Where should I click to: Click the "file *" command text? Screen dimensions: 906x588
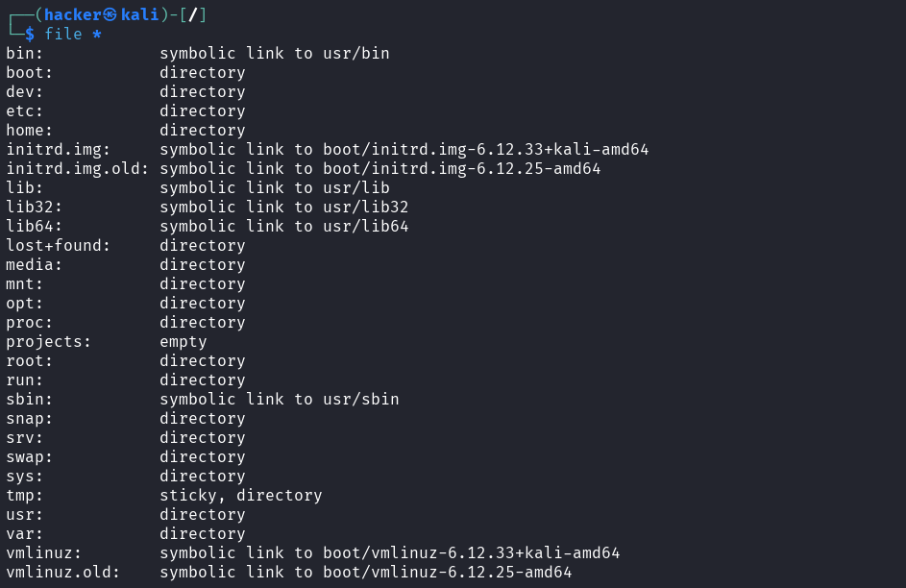73,34
